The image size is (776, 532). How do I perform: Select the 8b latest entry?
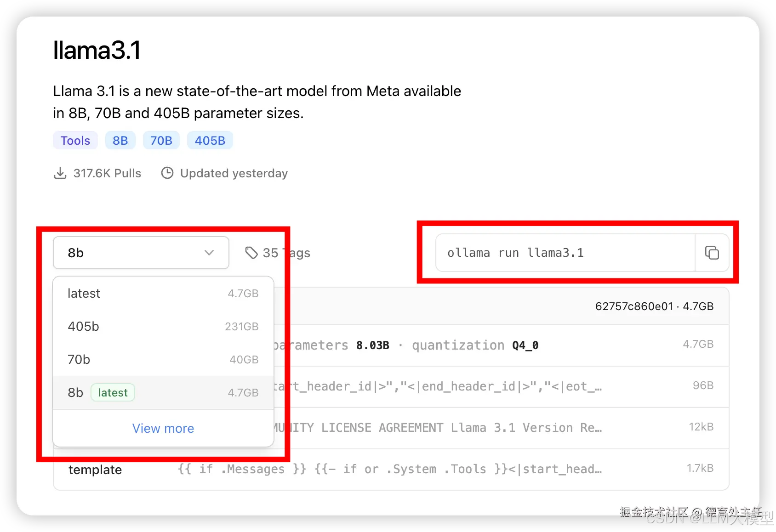coord(75,392)
